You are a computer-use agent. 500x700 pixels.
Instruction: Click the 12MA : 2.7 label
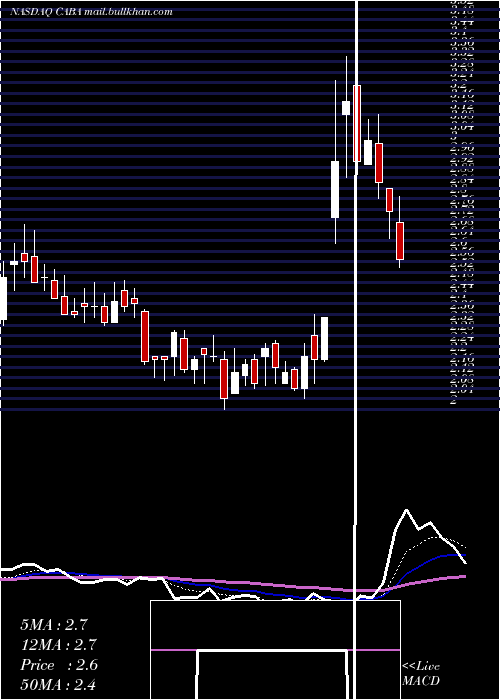tap(58, 645)
